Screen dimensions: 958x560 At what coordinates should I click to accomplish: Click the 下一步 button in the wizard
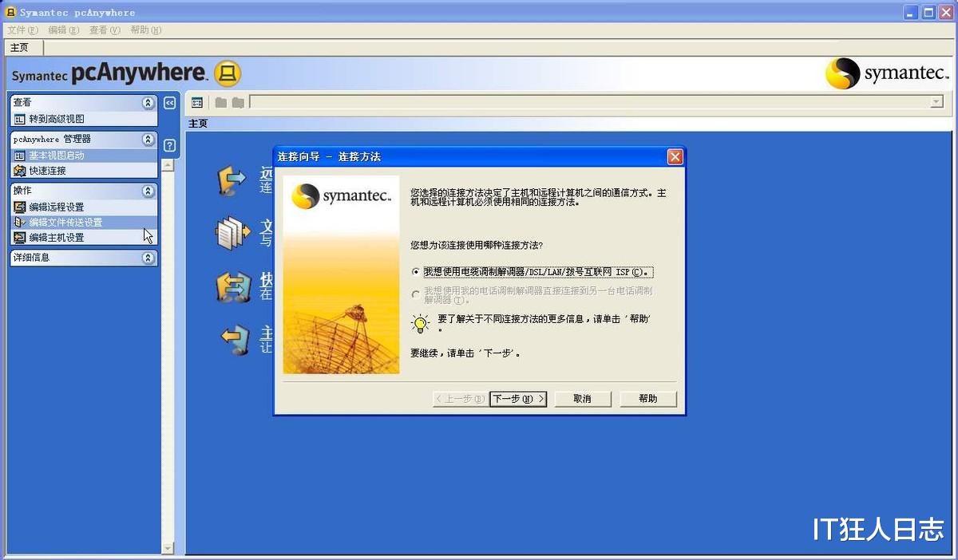click(x=517, y=399)
